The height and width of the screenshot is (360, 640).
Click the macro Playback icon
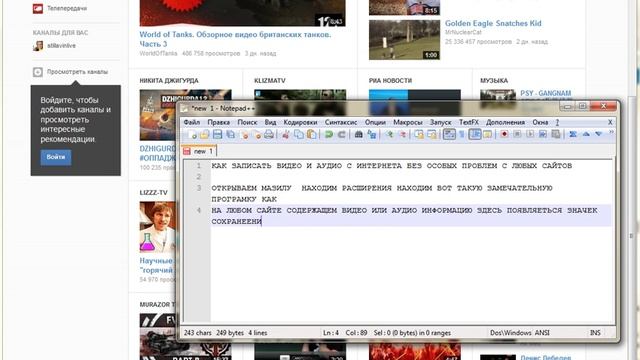point(530,134)
